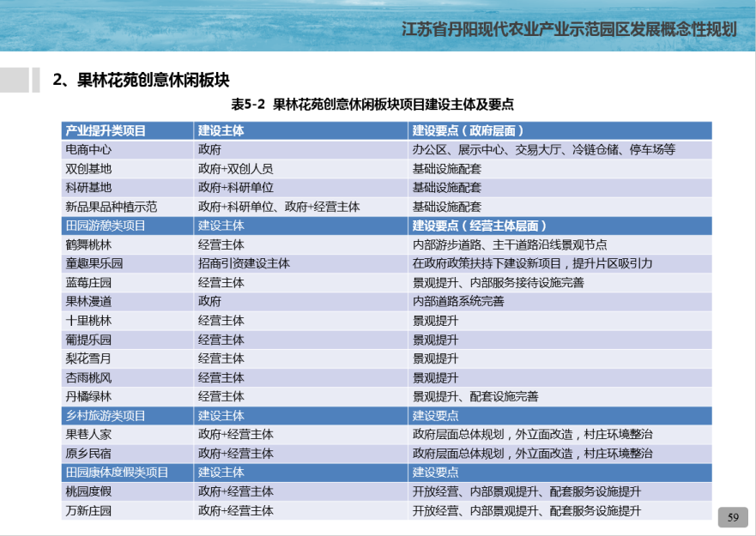Click the header cell 建设要点（政府层面）
Screen dimensions: 756x536
(559, 130)
